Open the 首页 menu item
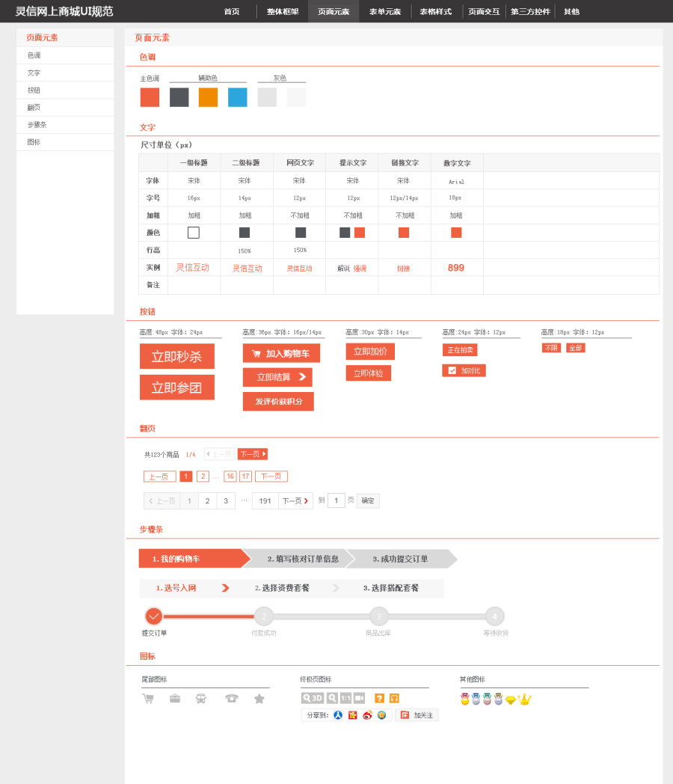This screenshot has width=673, height=784. point(233,11)
